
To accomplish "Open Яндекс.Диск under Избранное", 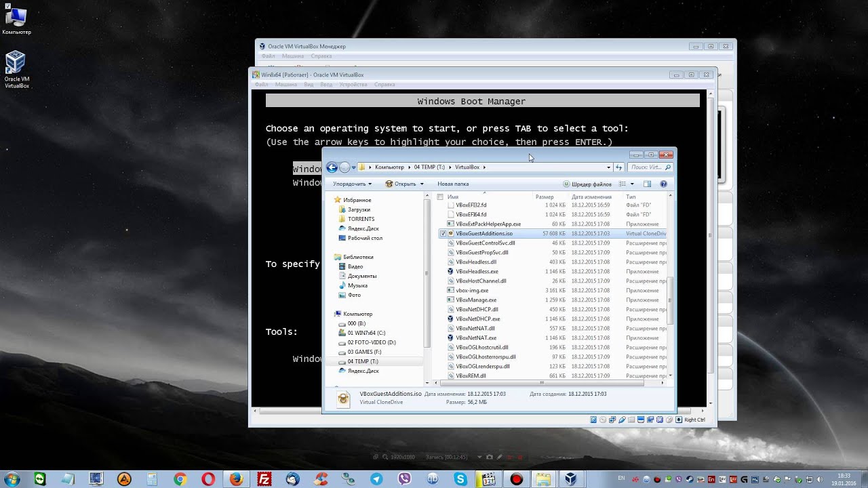I will click(363, 228).
